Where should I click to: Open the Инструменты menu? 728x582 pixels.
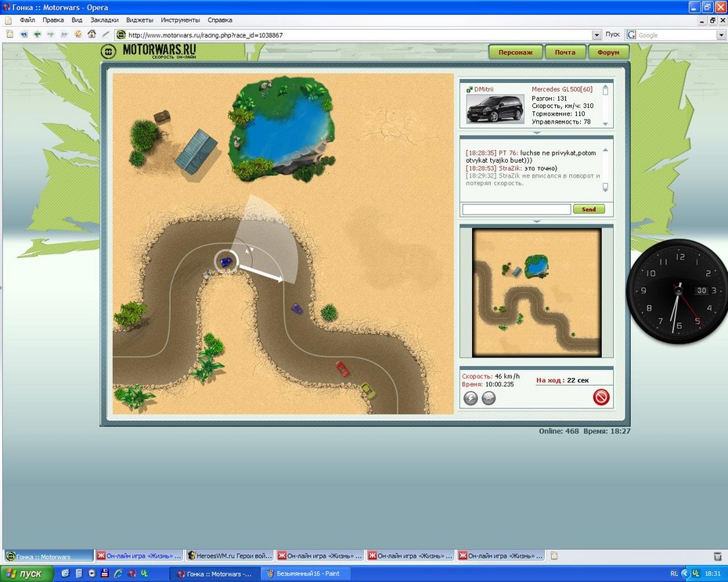[x=180, y=20]
